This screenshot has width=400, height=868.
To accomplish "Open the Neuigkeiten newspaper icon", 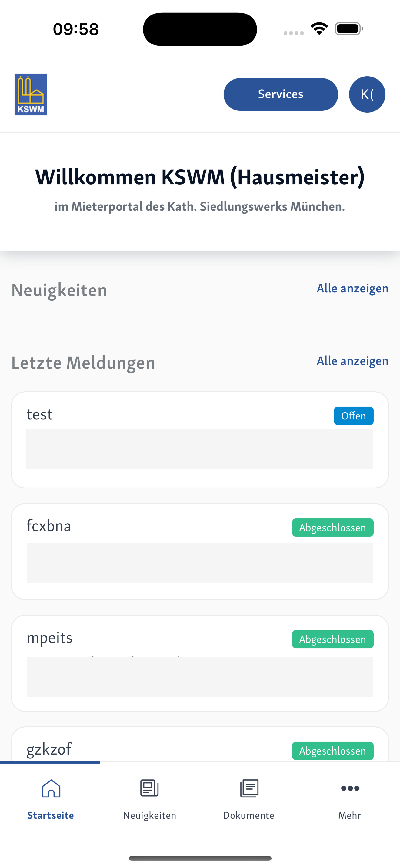I will pyautogui.click(x=149, y=788).
